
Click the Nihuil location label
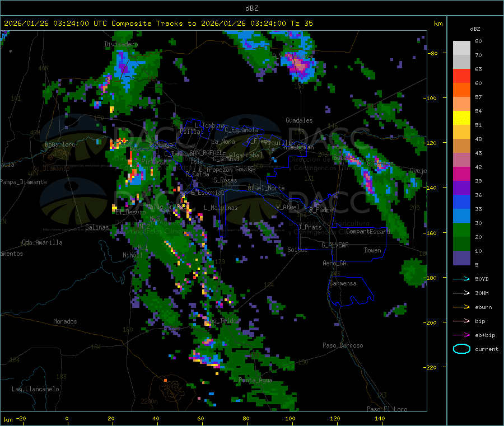tap(132, 255)
